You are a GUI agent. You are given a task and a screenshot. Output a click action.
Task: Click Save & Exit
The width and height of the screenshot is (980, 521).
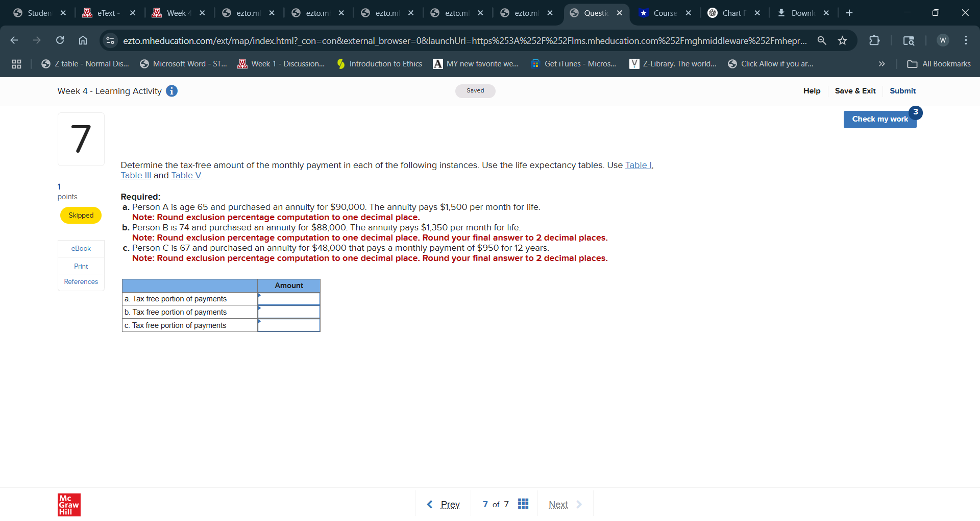point(855,91)
